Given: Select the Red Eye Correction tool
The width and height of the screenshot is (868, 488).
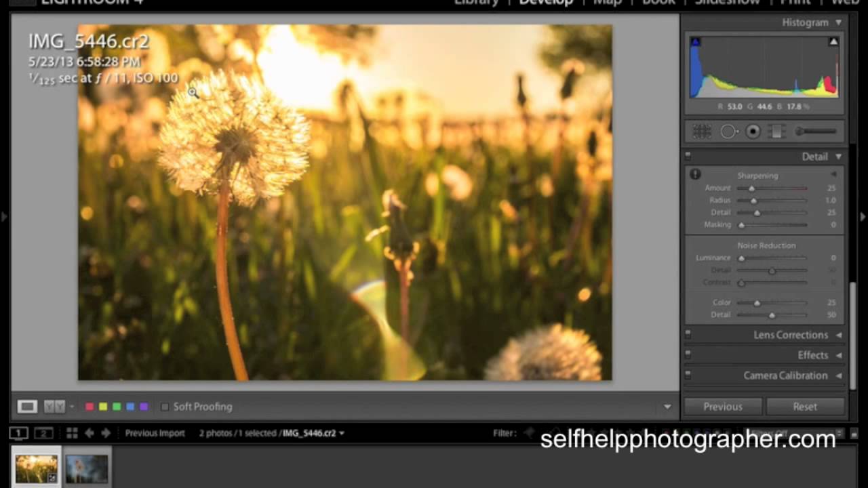Looking at the screenshot, I should [753, 131].
